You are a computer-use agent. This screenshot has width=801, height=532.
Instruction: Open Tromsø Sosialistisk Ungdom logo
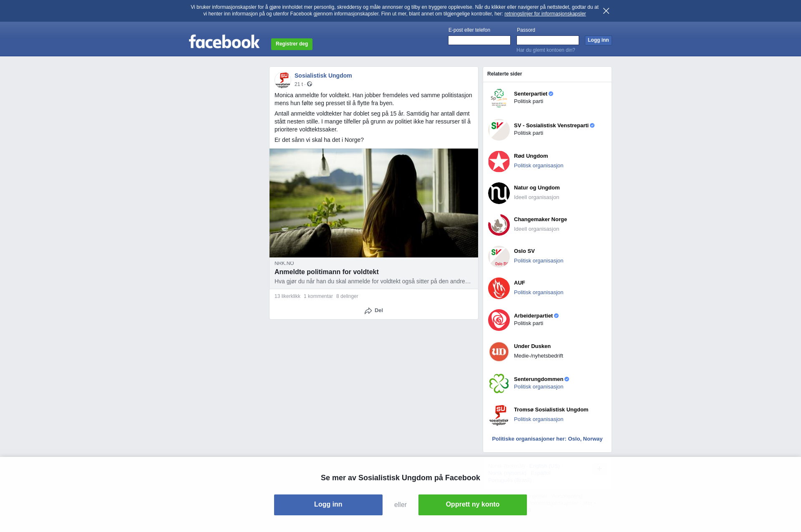point(499,415)
